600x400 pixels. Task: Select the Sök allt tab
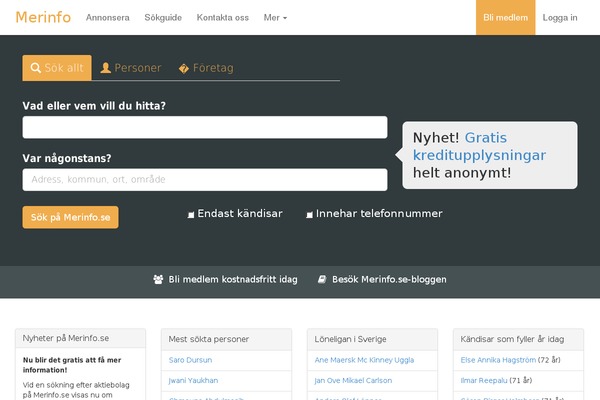coord(57,68)
